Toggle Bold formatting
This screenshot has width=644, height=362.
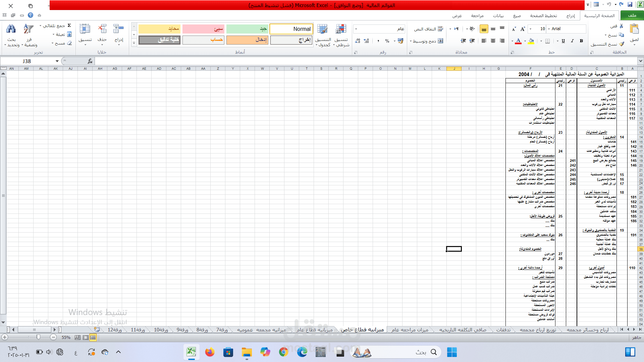581,41
